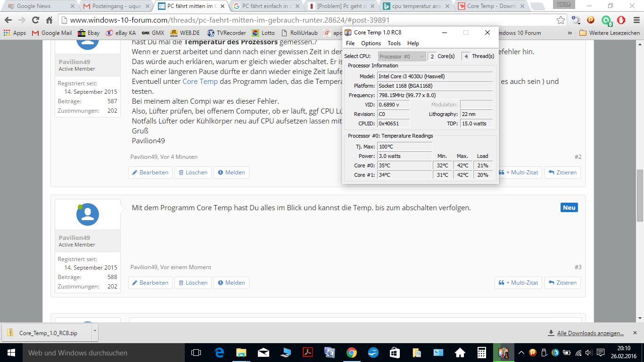Viewport: 644px width, 362px height.
Task: Open the Options menu in Core Temp
Action: (x=371, y=43)
